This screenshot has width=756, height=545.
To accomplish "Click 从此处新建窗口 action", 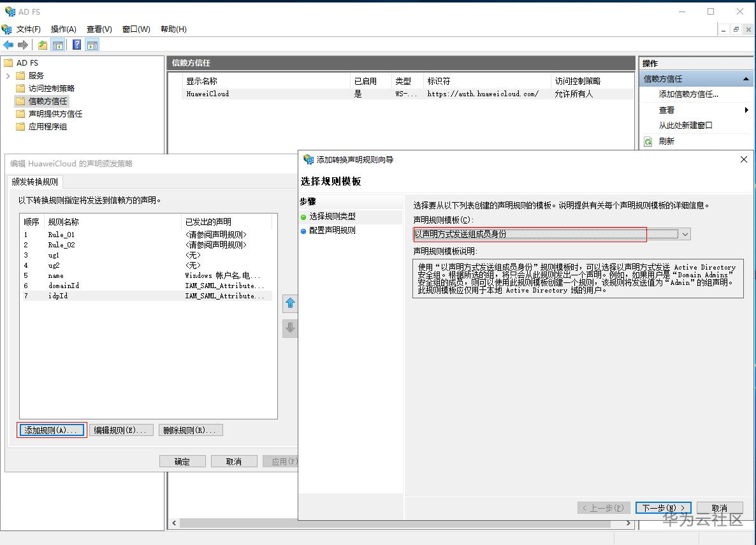I will tap(685, 126).
